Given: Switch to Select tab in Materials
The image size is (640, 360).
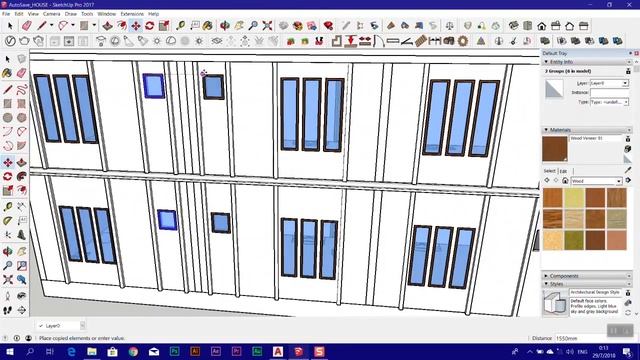Looking at the screenshot, I should tap(549, 171).
